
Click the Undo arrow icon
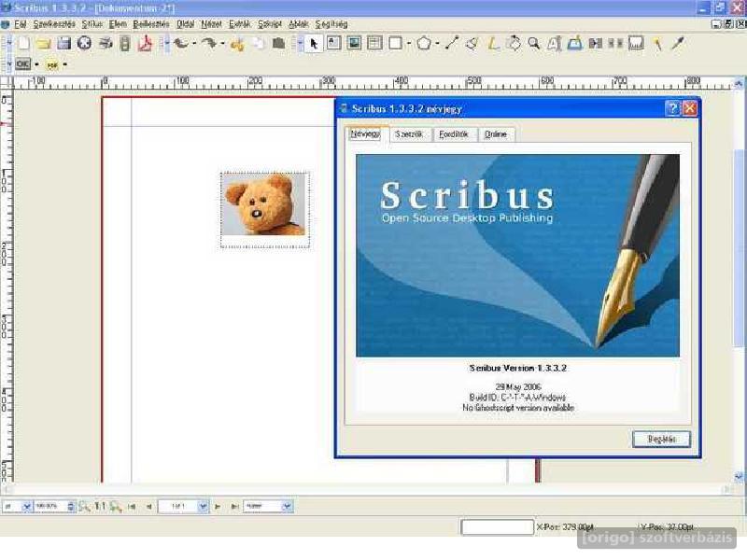pyautogui.click(x=180, y=44)
